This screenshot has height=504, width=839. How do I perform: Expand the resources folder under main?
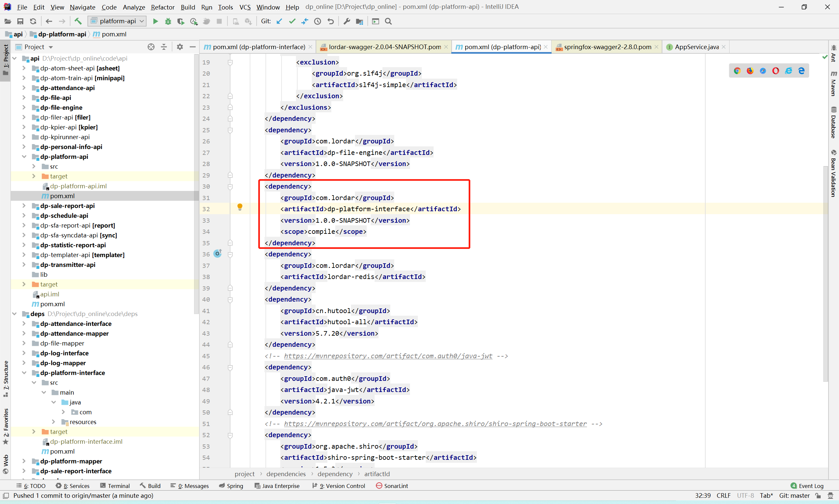click(x=54, y=421)
